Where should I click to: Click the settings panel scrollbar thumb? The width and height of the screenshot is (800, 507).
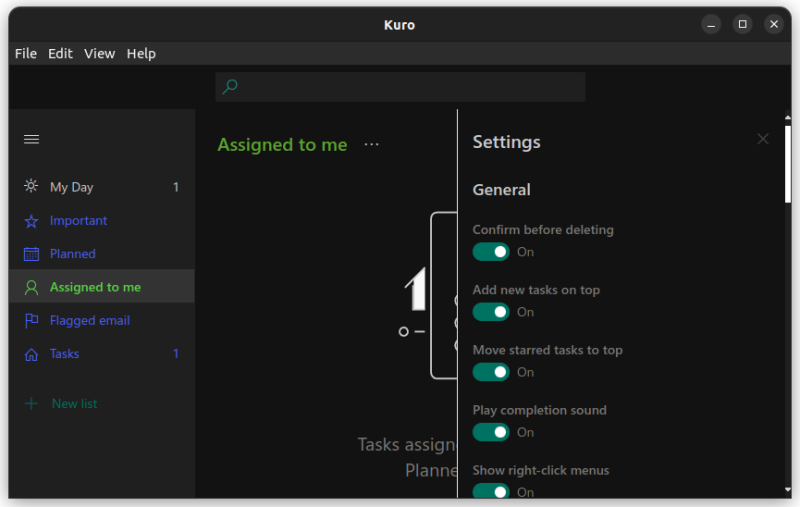[x=788, y=163]
